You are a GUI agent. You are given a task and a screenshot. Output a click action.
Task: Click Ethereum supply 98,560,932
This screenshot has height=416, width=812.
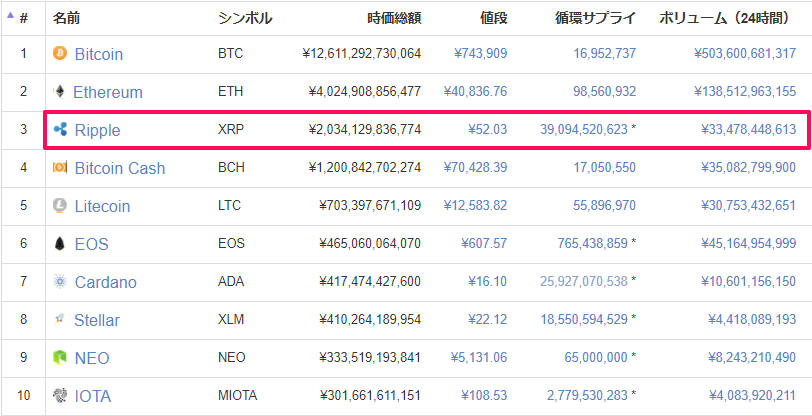point(604,91)
